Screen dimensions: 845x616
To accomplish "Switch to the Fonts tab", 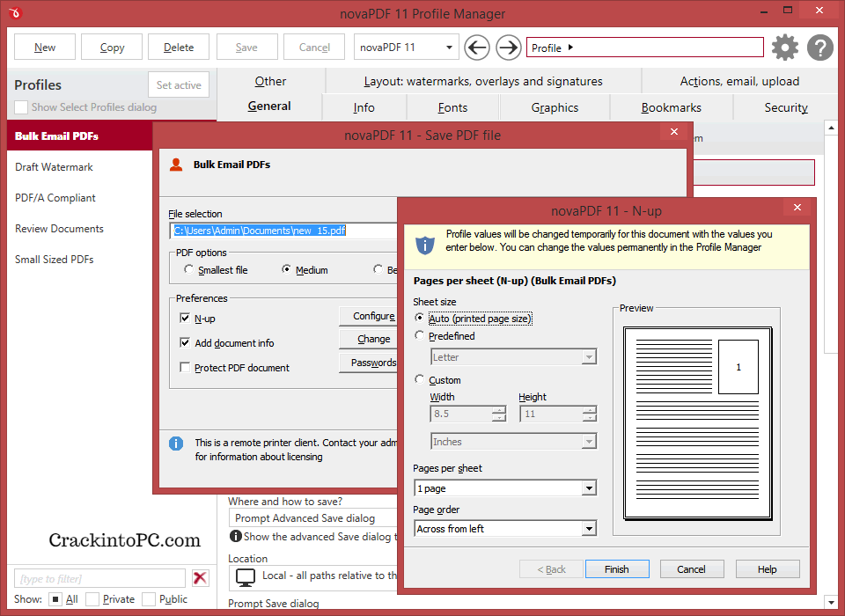I will pos(452,107).
